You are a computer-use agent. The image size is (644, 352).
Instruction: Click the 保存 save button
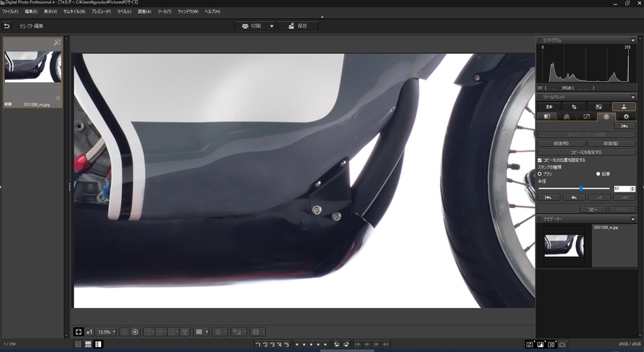pos(299,26)
